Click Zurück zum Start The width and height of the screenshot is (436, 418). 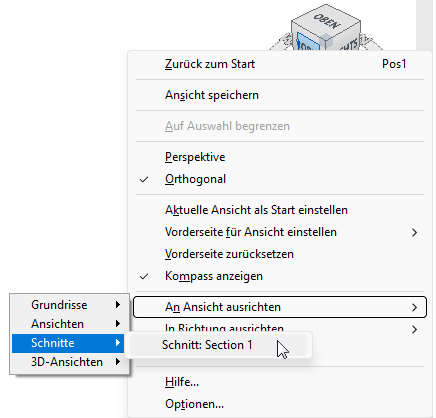click(210, 64)
